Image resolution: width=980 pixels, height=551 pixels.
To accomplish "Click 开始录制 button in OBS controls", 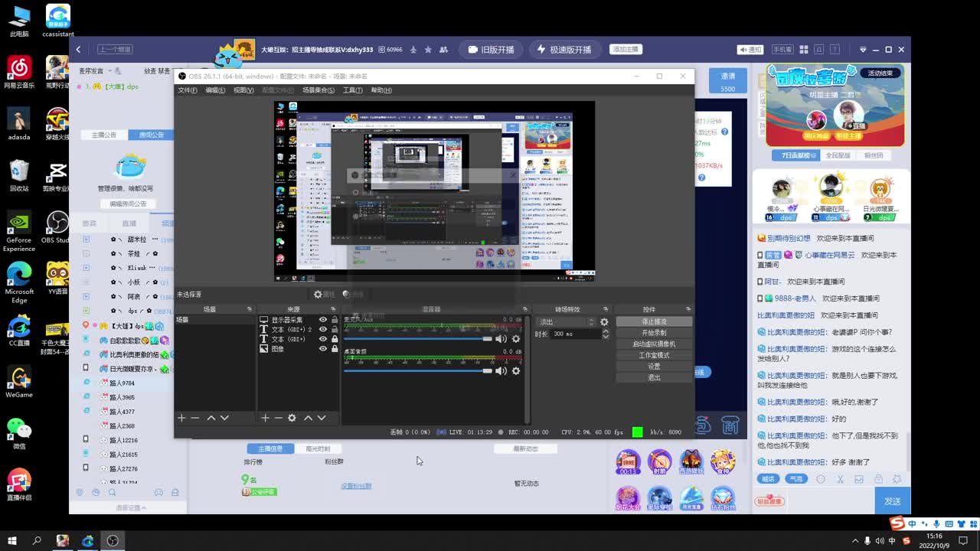I will pyautogui.click(x=654, y=333).
